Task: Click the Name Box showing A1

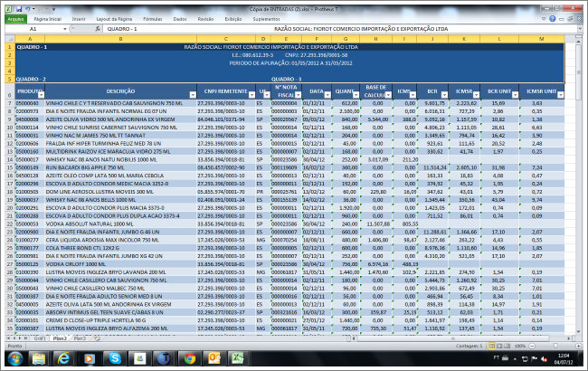Action: click(x=33, y=29)
